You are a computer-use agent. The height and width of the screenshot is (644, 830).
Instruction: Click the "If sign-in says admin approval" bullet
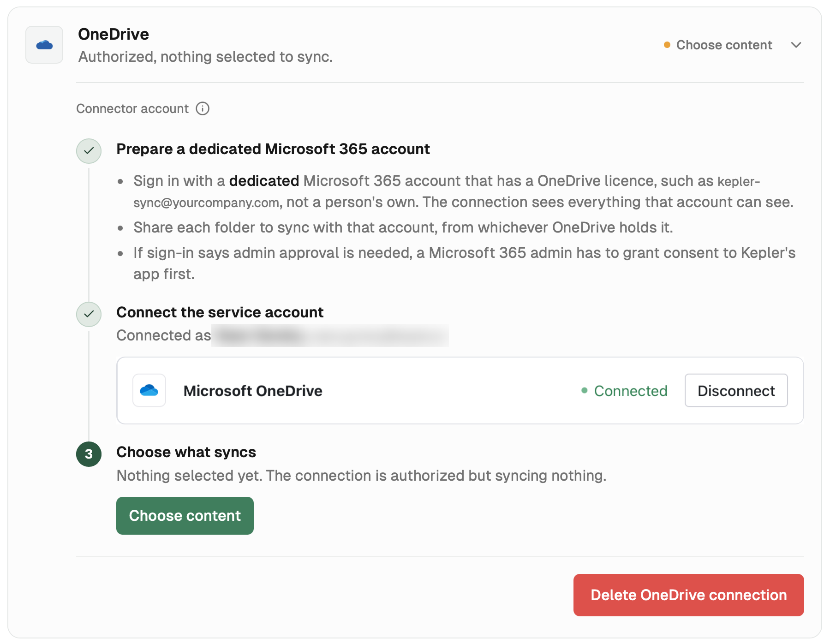tap(464, 263)
